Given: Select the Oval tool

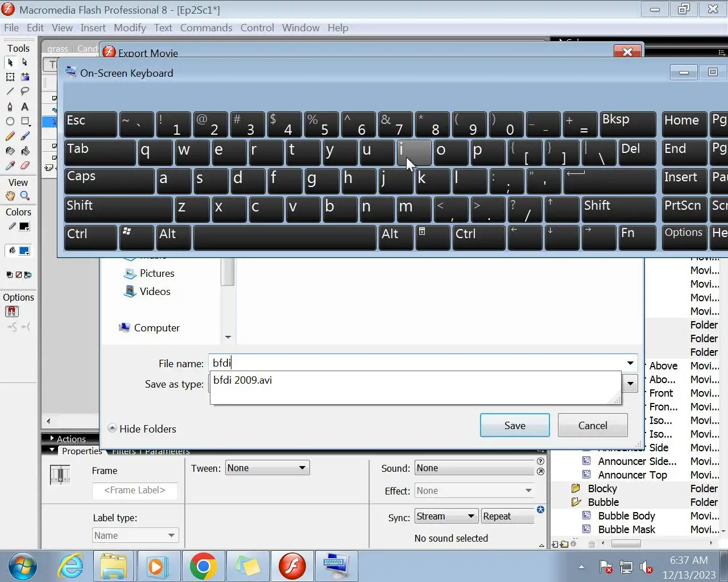Looking at the screenshot, I should [x=10, y=121].
